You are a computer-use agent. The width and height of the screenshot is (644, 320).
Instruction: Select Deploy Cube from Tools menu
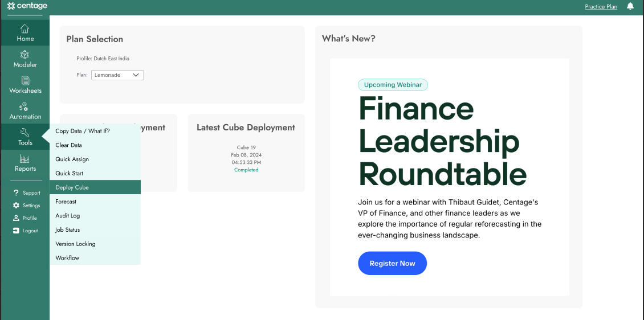[x=95, y=187]
